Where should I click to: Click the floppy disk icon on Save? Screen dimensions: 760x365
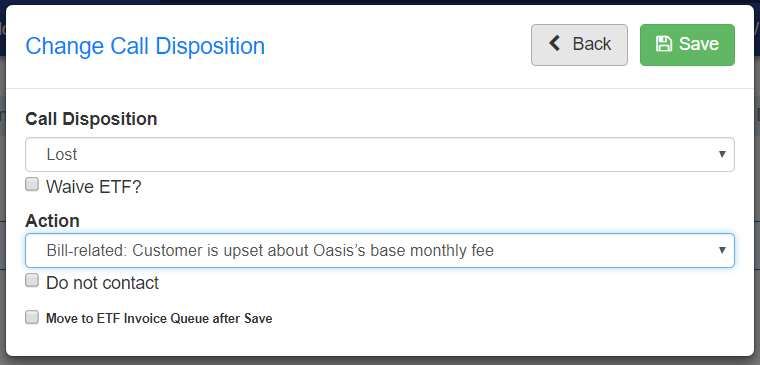click(x=664, y=44)
